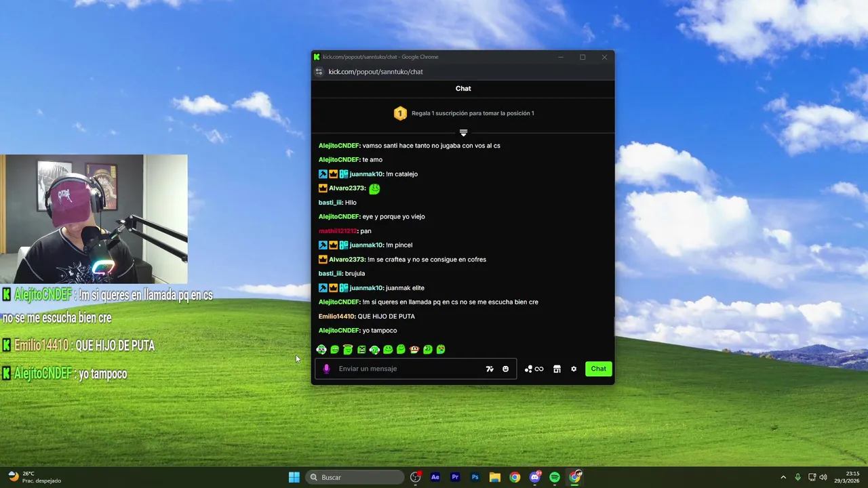Open Discord from the taskbar
This screenshot has width=868, height=488.
(x=535, y=477)
